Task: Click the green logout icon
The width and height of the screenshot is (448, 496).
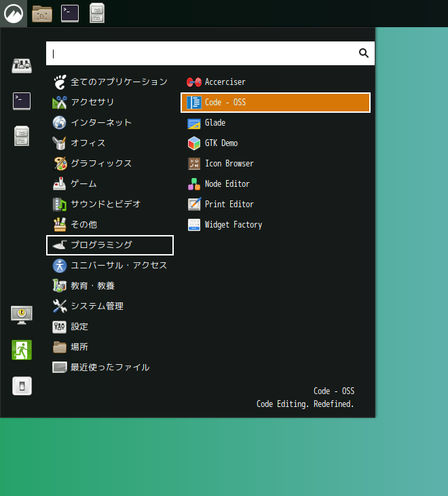Action: coord(22,350)
